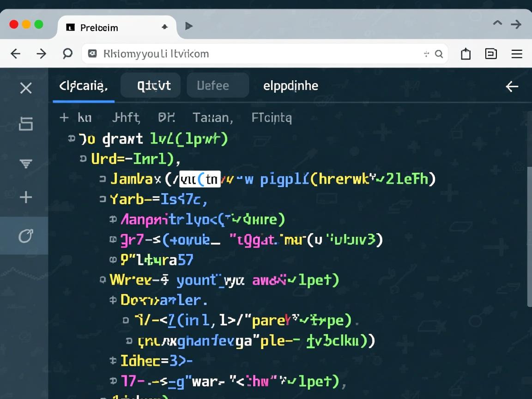
Task: Open the hamburger menu in browser toolbar
Action: [517, 54]
